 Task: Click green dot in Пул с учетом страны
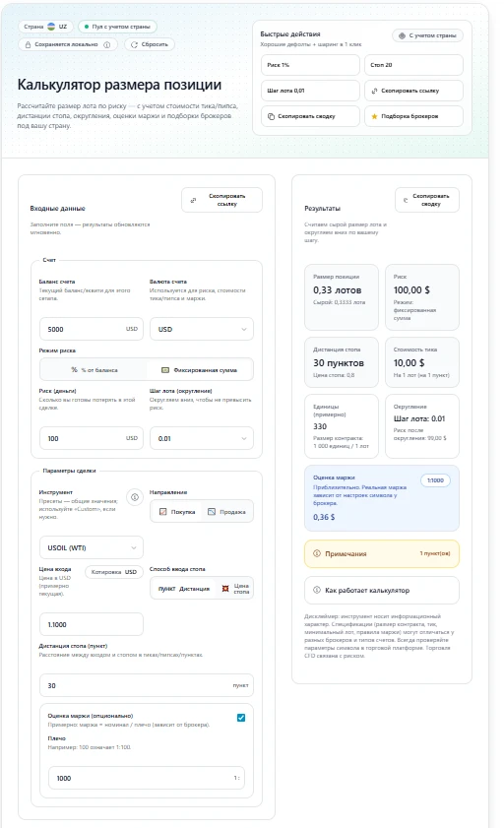86,27
